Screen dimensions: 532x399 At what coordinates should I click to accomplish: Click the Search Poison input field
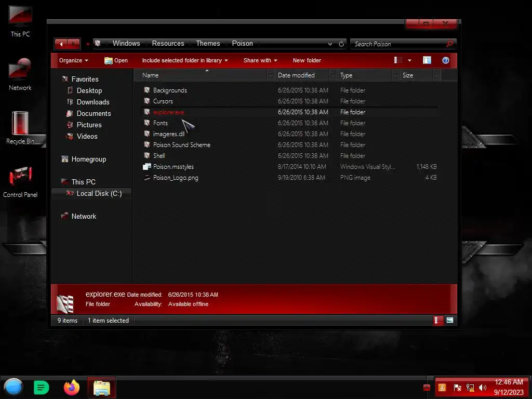click(x=398, y=44)
